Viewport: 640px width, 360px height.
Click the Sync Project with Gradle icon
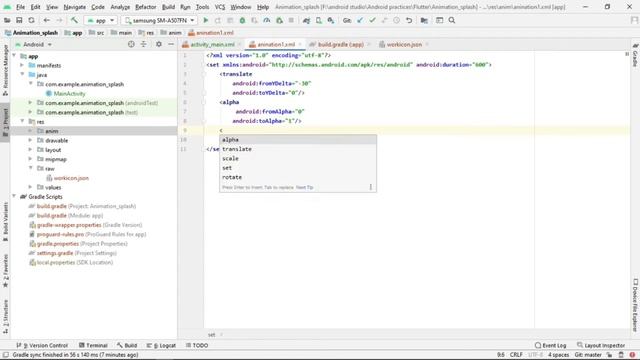(306, 20)
